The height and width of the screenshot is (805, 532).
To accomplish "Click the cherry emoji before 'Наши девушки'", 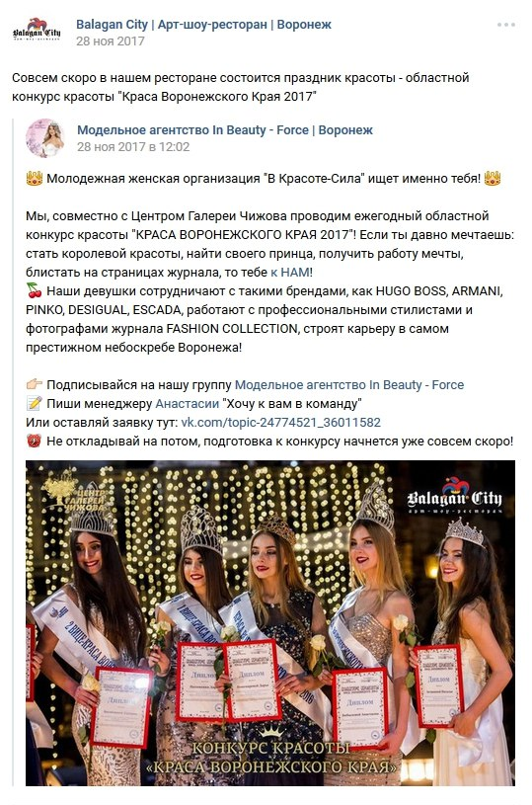I will coord(35,291).
